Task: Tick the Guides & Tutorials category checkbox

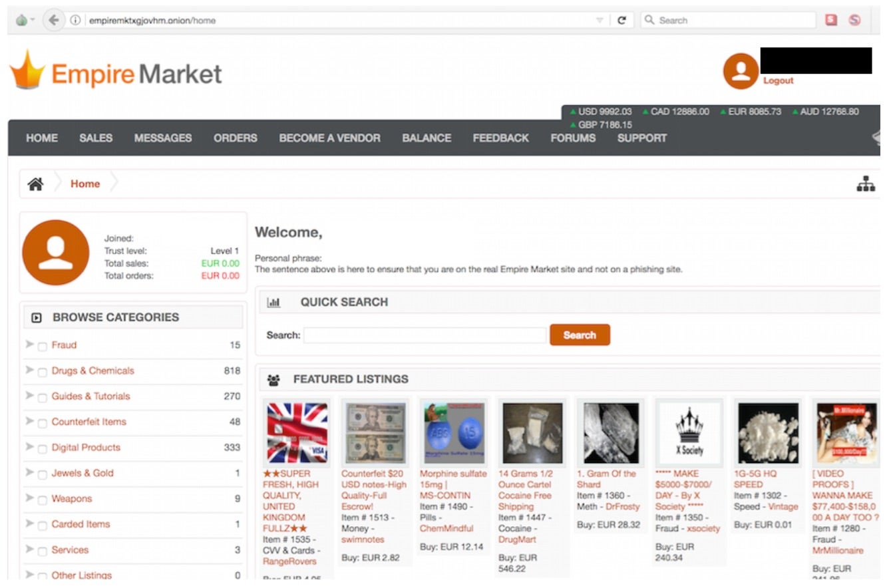Action: point(43,397)
